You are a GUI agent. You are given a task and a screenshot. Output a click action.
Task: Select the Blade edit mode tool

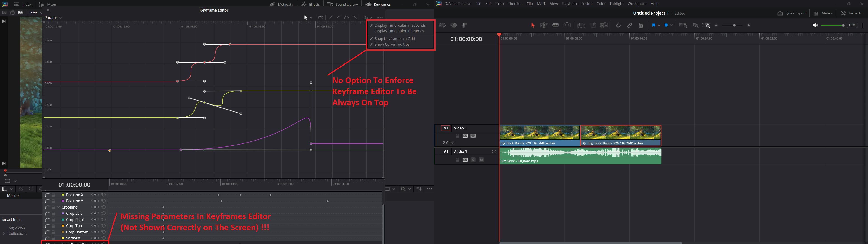tap(556, 25)
